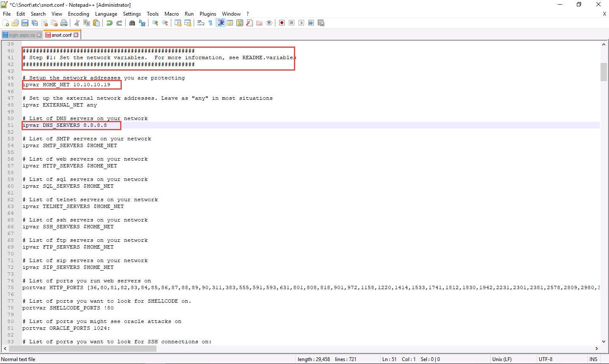Click Run Macro Multiple Times icon
Viewport: 609px width, 364px height.
tap(311, 23)
